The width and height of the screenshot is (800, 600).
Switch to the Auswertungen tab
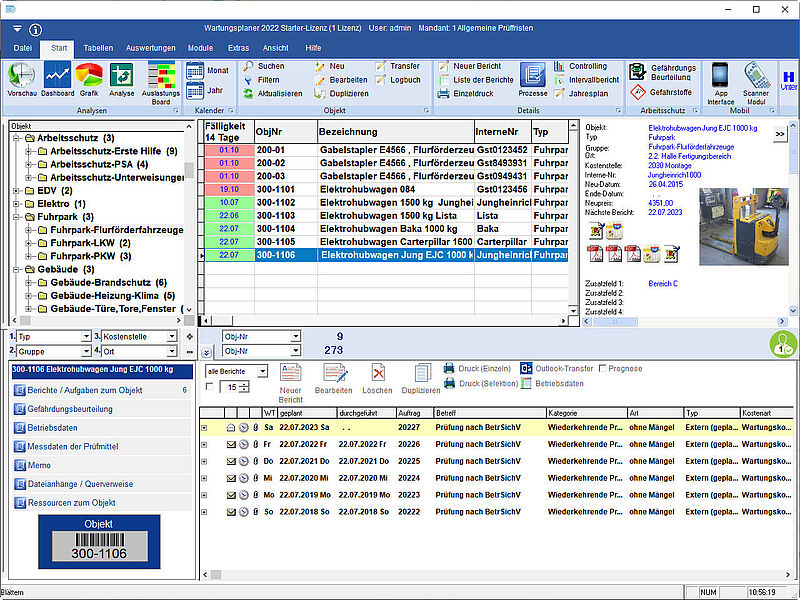click(x=151, y=48)
